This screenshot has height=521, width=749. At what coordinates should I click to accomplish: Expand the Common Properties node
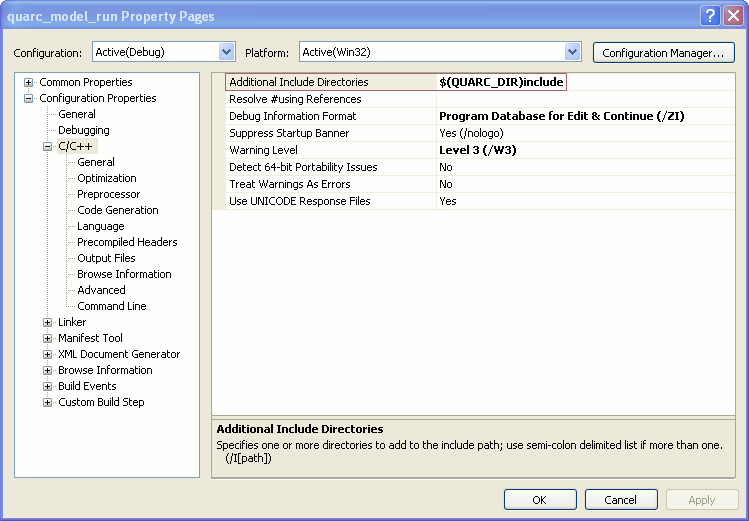point(29,82)
